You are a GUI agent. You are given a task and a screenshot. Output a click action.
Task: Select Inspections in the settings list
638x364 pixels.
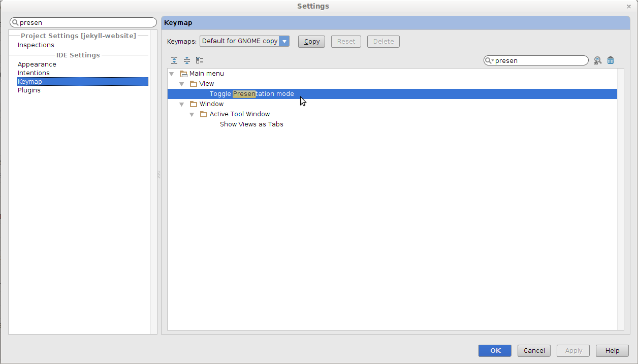[x=36, y=45]
